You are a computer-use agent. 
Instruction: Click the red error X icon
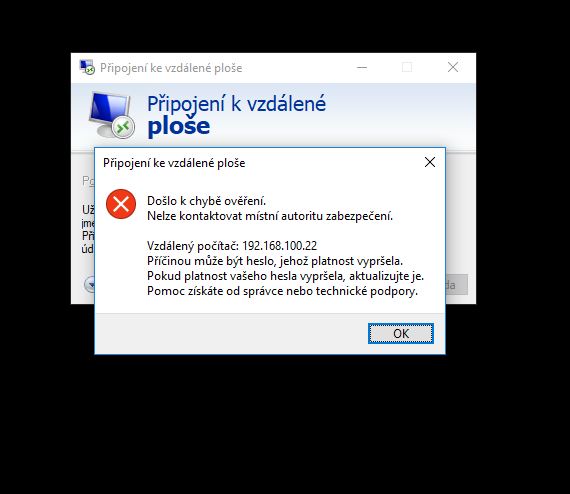[121, 204]
